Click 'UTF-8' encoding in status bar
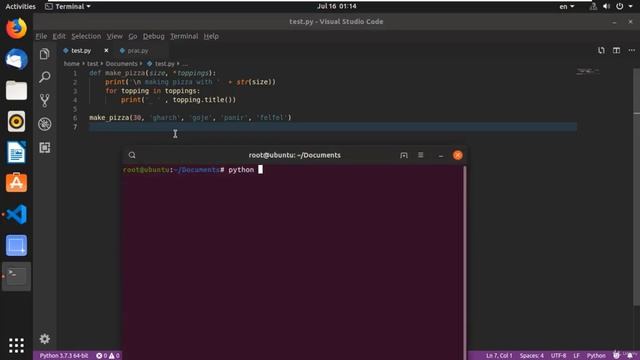The height and width of the screenshot is (360, 640). pos(558,356)
